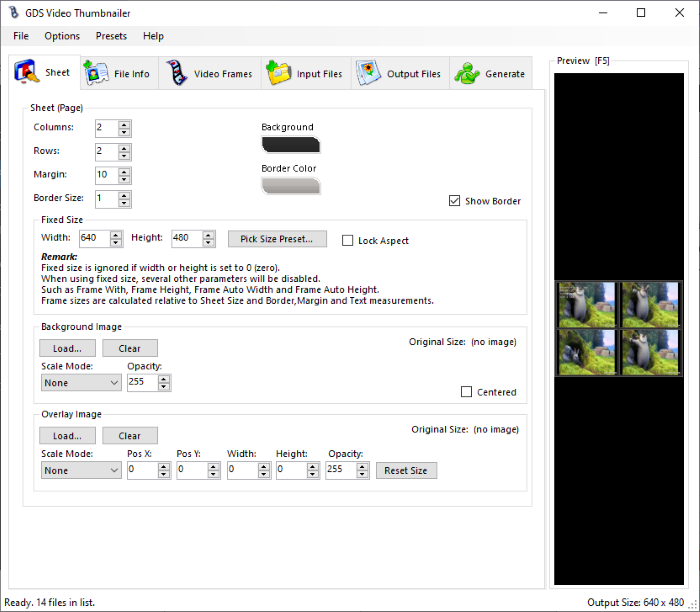This screenshot has width=700, height=612.
Task: Increase Columns value with up arrow
Action: click(125, 125)
